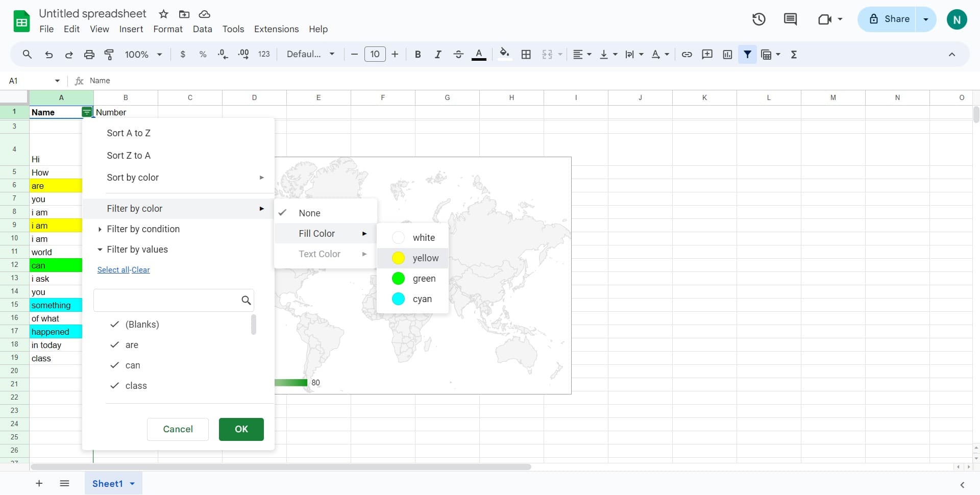
Task: Click the version history clock icon
Action: click(x=758, y=19)
